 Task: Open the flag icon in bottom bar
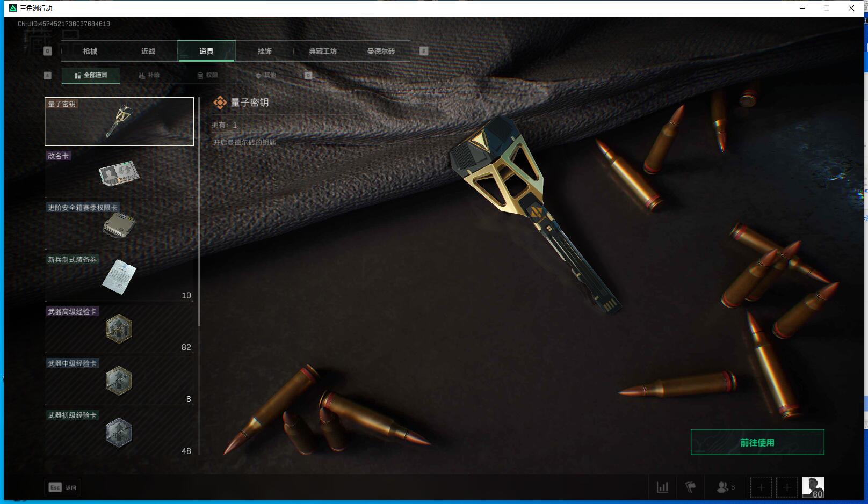(x=691, y=487)
